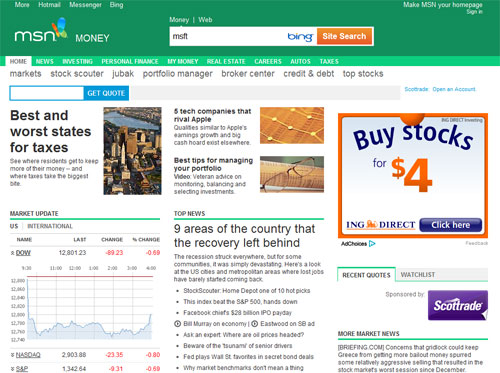Viewport: 500px width, 373px height.
Task: Open the PERSONAL FINANCE tab
Action: coord(130,61)
